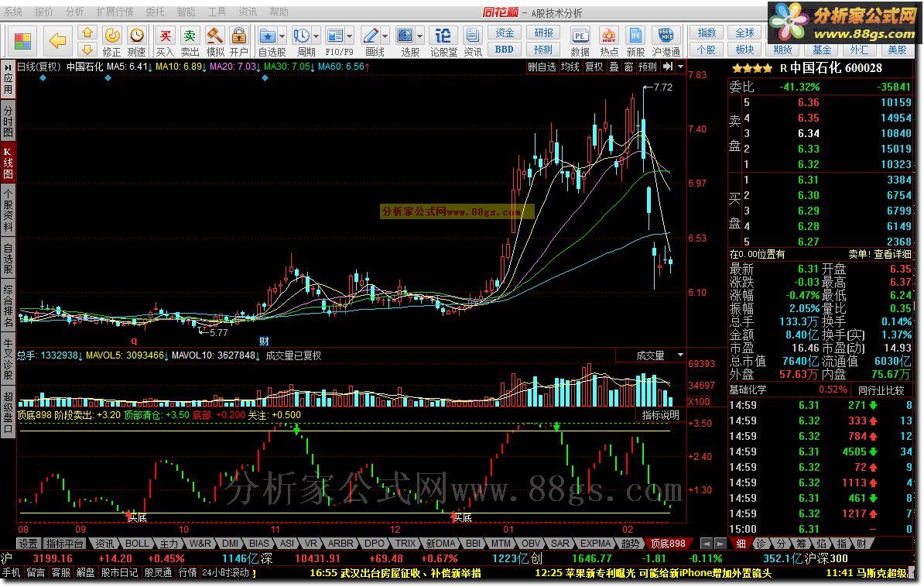Switch to the TRIX indicator tab
The height and width of the screenshot is (587, 924).
tap(406, 544)
